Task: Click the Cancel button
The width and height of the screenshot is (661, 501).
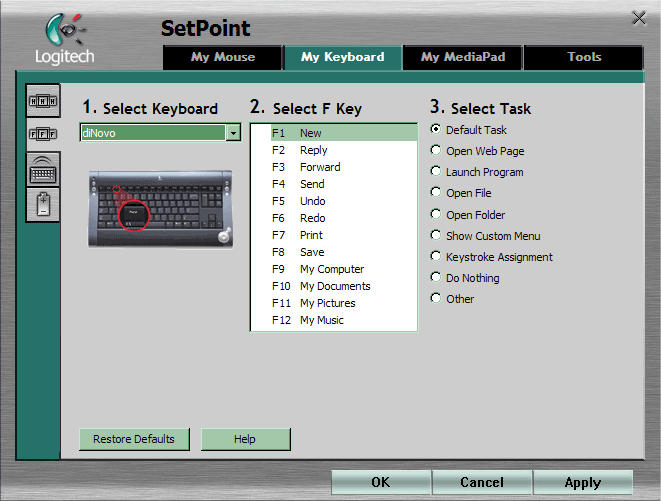Action: (x=482, y=482)
